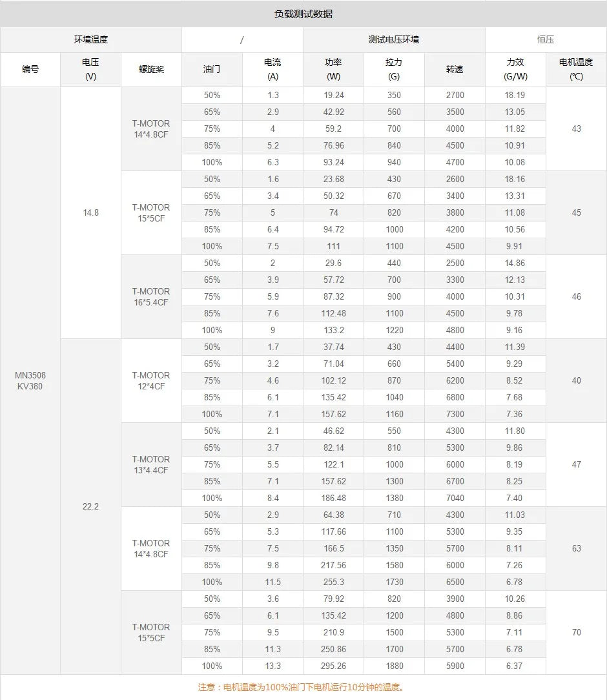
Task: Click the T-MOTOR 16*5.4CF propeller cell
Action: point(151,296)
